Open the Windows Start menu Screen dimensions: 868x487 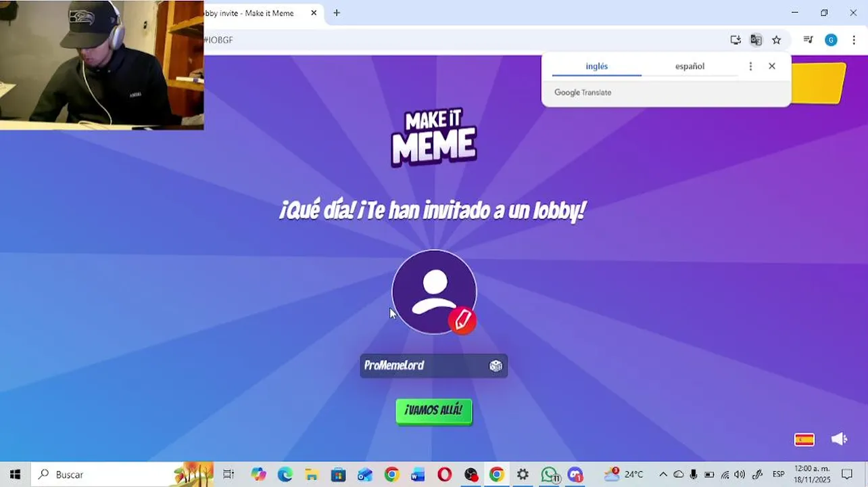15,474
